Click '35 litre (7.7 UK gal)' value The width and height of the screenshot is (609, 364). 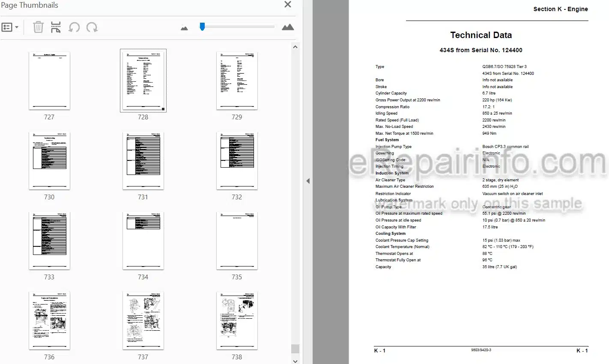499,267
